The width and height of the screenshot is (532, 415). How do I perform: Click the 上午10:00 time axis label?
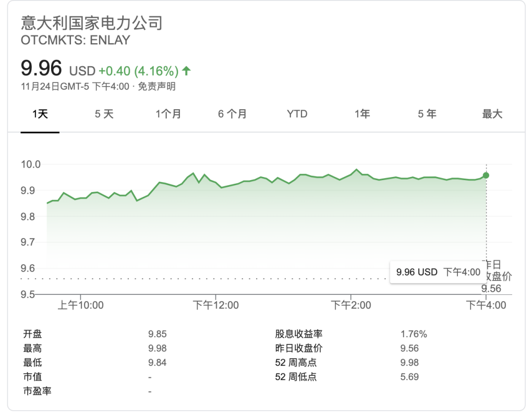click(80, 305)
